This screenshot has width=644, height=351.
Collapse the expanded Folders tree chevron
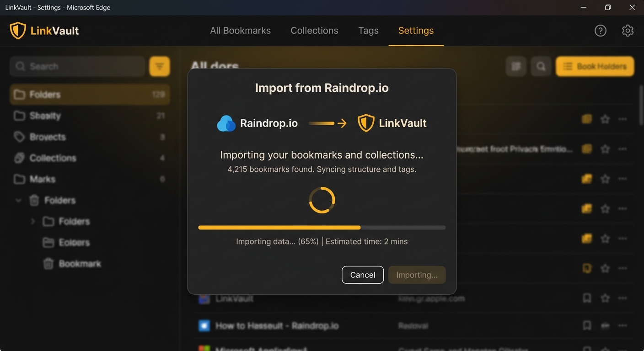point(19,200)
